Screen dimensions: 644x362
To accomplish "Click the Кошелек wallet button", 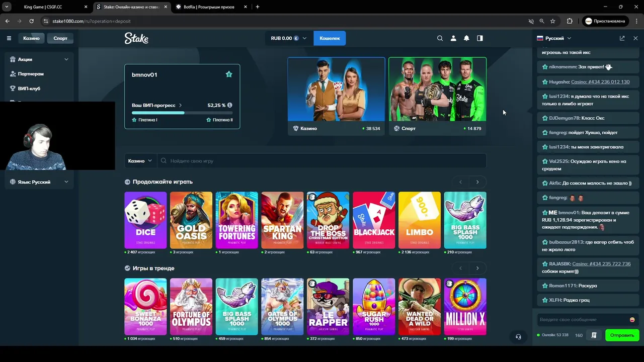I will coord(330,38).
